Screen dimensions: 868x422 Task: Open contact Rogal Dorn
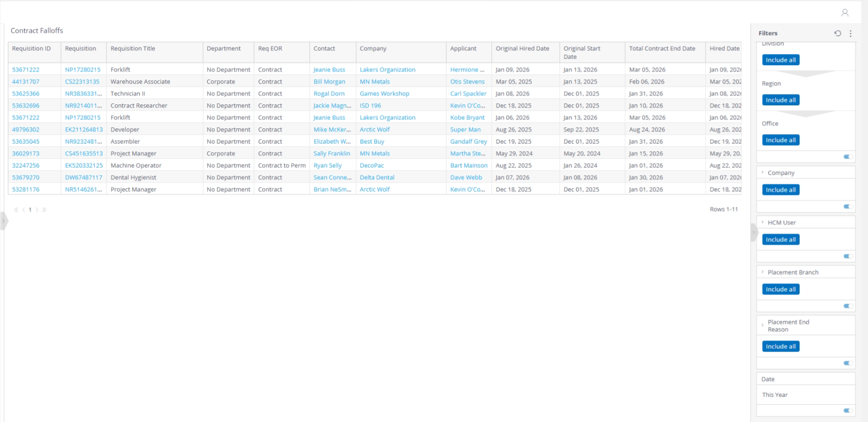pos(329,94)
